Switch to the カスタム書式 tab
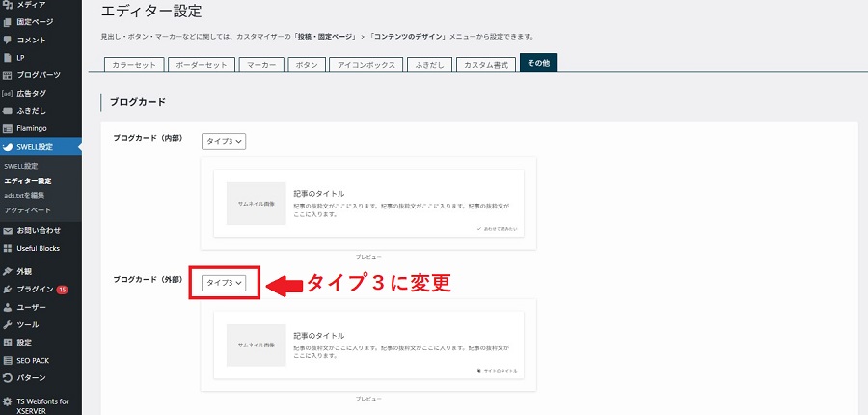 pyautogui.click(x=486, y=65)
